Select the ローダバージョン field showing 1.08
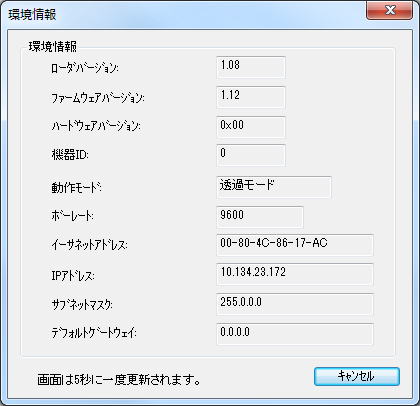This screenshot has height=406, width=420. 251,67
